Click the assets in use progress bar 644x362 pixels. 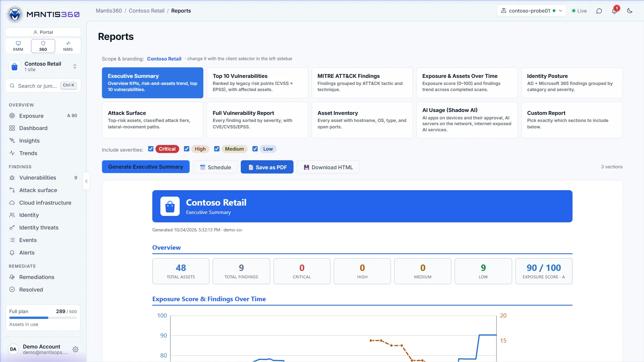[x=43, y=318]
